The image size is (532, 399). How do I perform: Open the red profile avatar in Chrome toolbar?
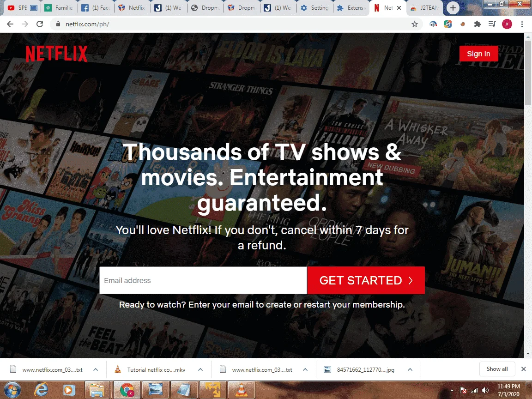(507, 24)
